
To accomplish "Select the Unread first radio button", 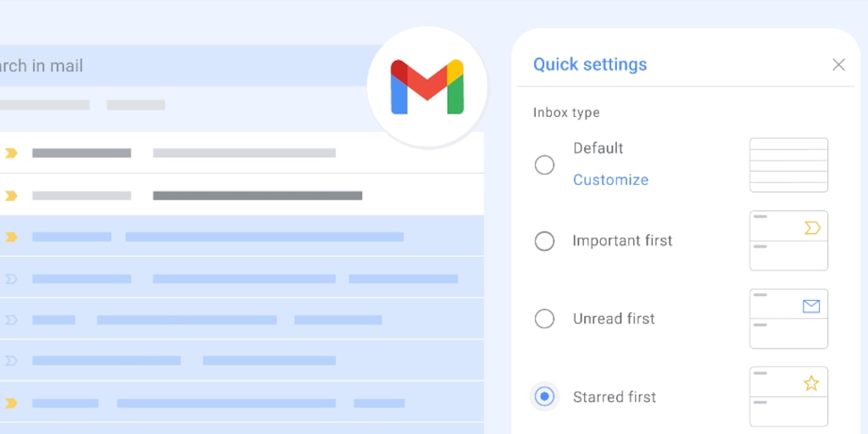I will pyautogui.click(x=544, y=319).
